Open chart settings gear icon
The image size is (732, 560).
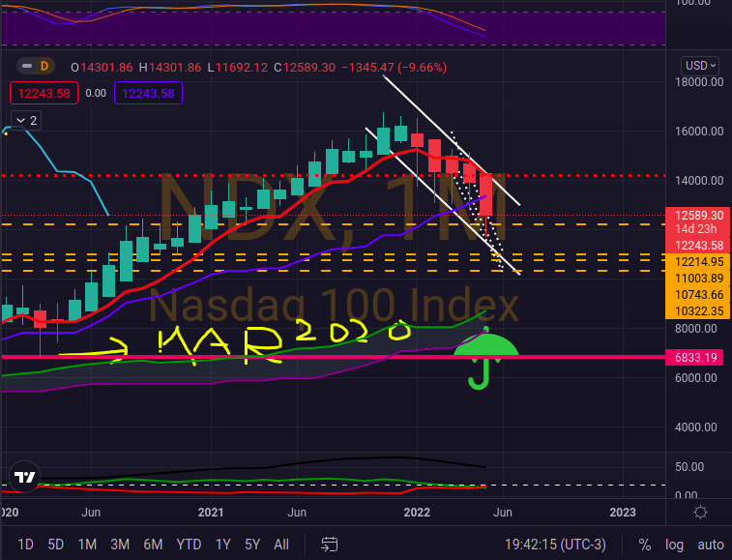point(700,513)
